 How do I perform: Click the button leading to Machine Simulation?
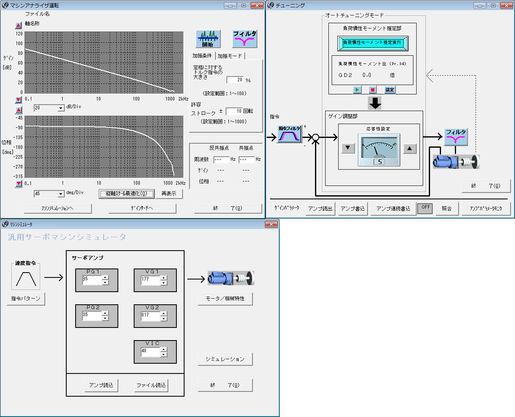click(x=57, y=208)
